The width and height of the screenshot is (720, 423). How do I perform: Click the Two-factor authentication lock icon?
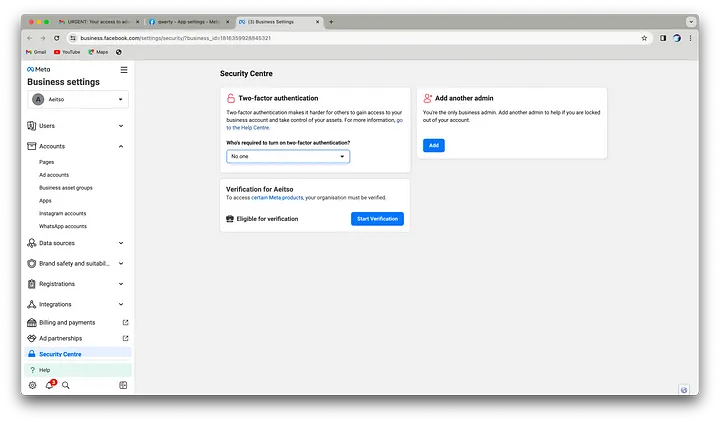tap(231, 98)
